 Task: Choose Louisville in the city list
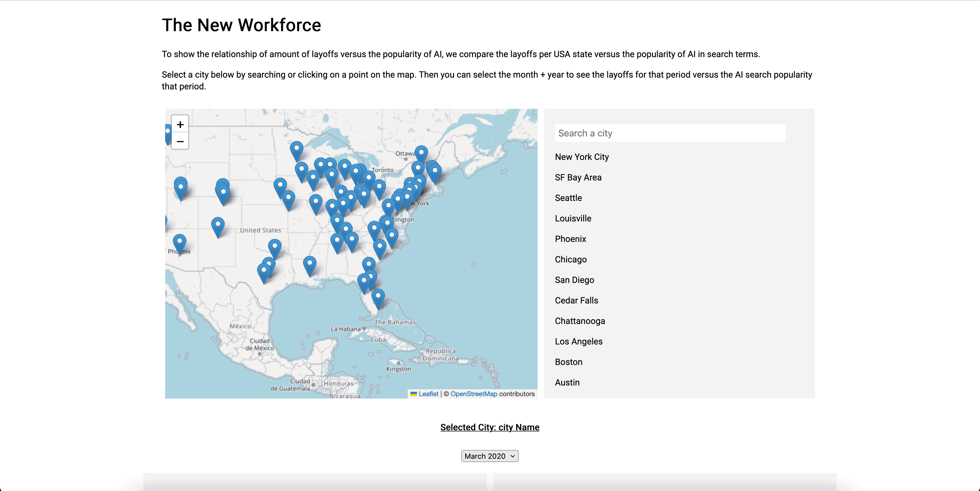click(573, 218)
